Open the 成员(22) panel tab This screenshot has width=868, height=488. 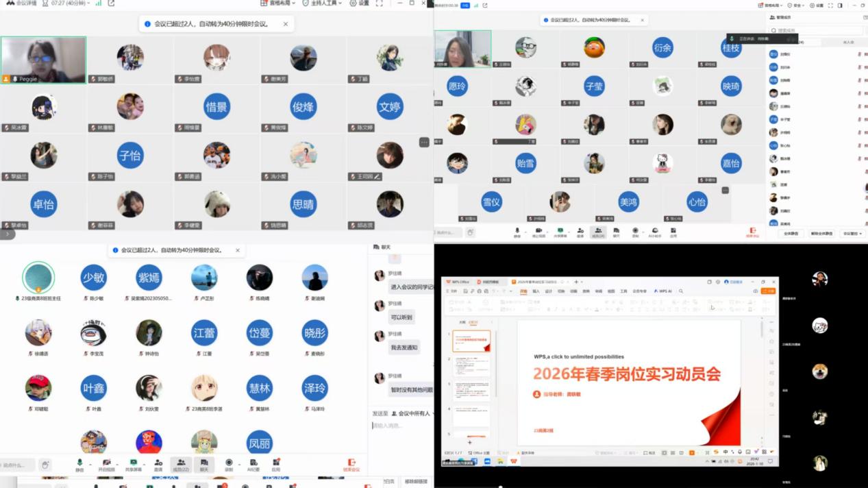(181, 465)
